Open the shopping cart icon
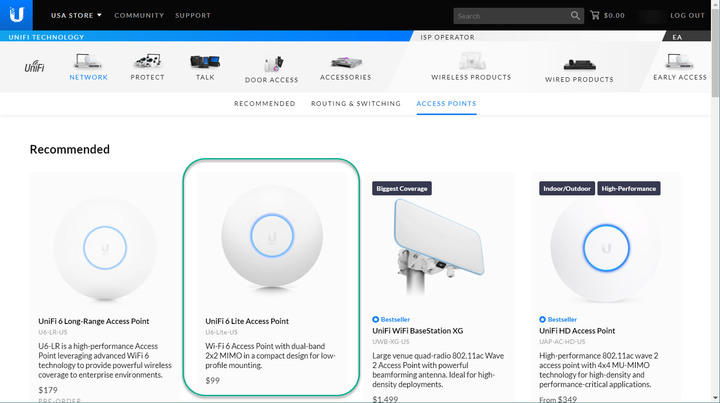720x403 pixels. click(x=595, y=15)
